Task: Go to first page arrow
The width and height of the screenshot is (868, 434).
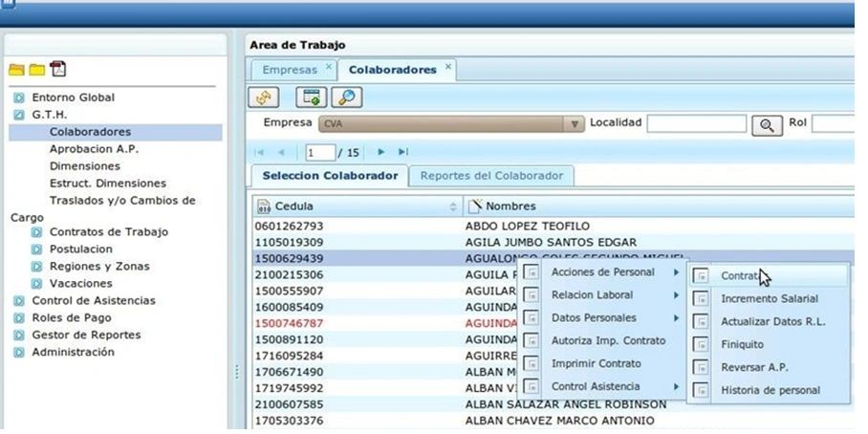Action: pyautogui.click(x=258, y=152)
